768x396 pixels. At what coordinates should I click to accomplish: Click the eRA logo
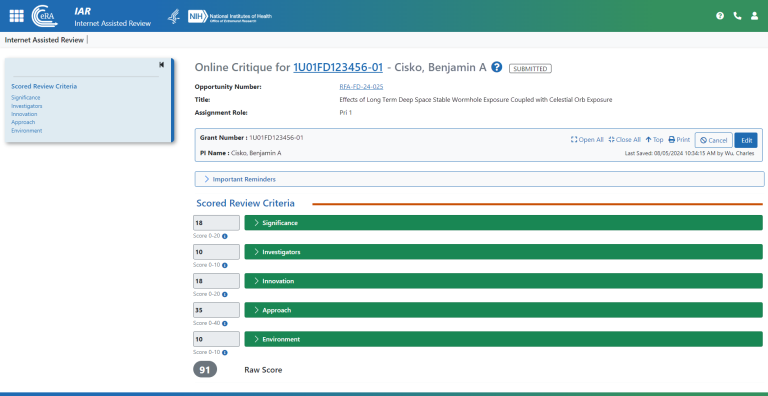tap(45, 16)
